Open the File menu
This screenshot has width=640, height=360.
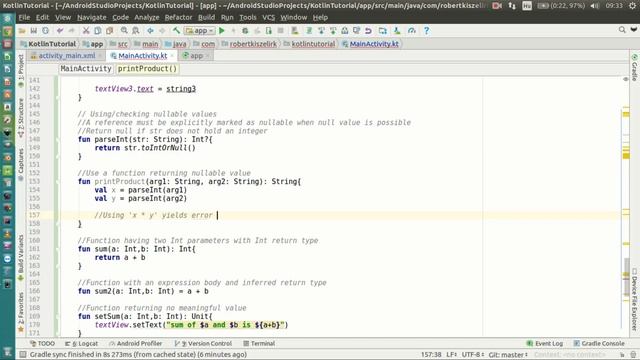point(24,18)
